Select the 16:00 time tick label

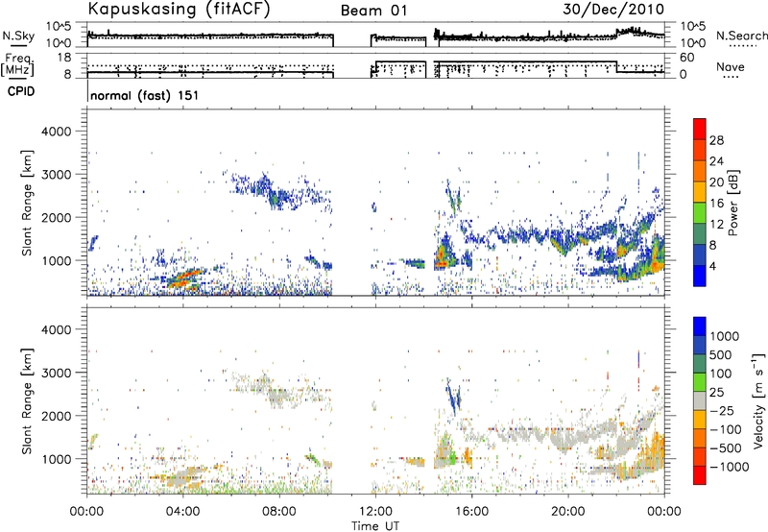(472, 512)
